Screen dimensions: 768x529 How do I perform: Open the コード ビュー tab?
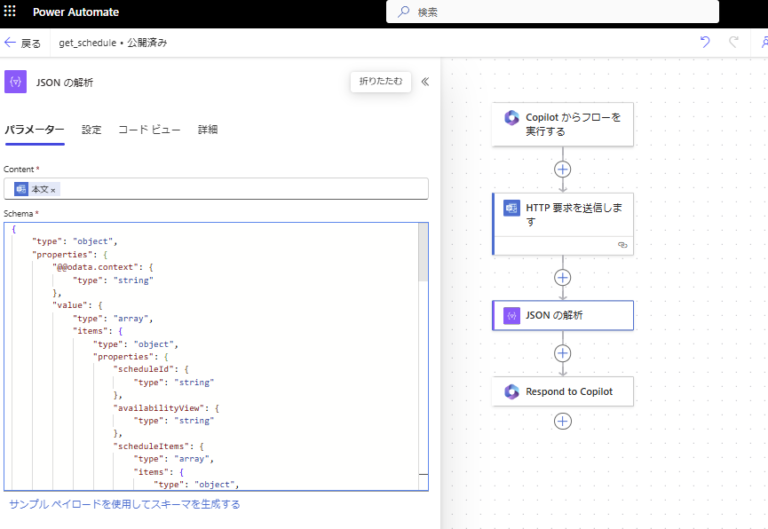click(149, 130)
